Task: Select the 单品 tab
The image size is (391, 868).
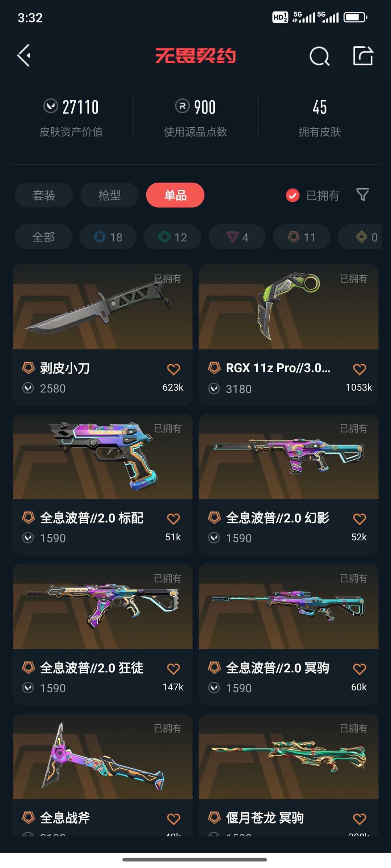Action: [x=175, y=195]
